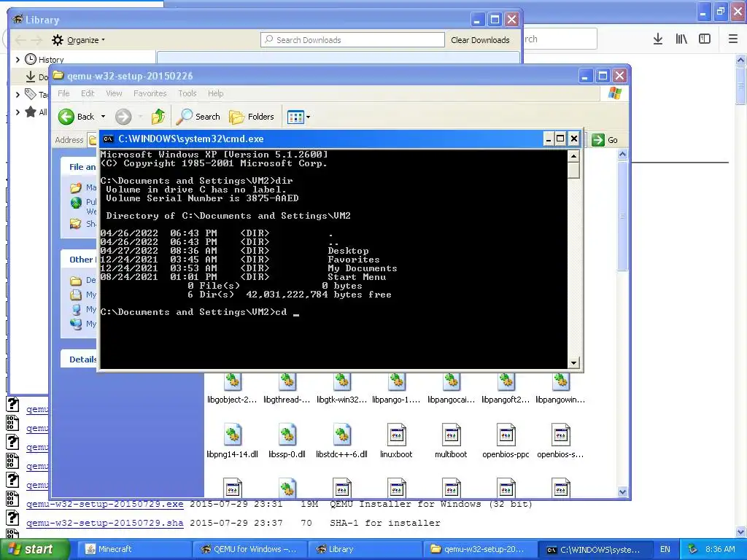Click Clear Downloads in Library window
Image resolution: width=747 pixels, height=560 pixels.
[480, 40]
